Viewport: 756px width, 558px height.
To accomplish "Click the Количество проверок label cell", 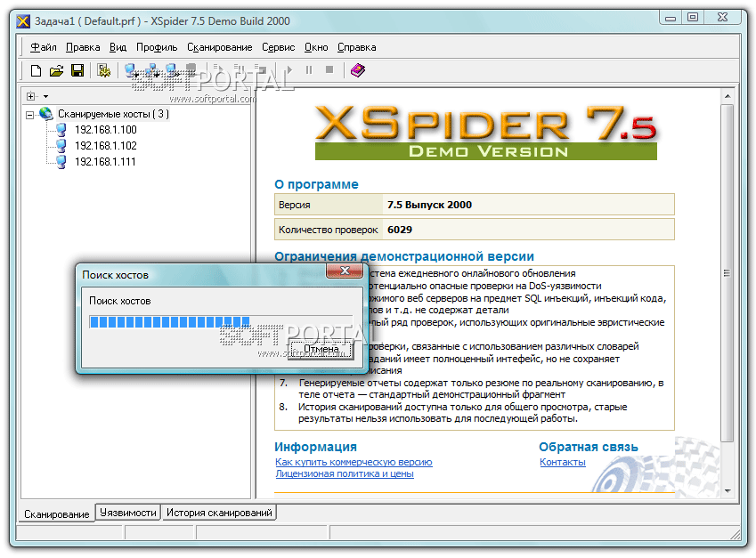I will pos(329,230).
